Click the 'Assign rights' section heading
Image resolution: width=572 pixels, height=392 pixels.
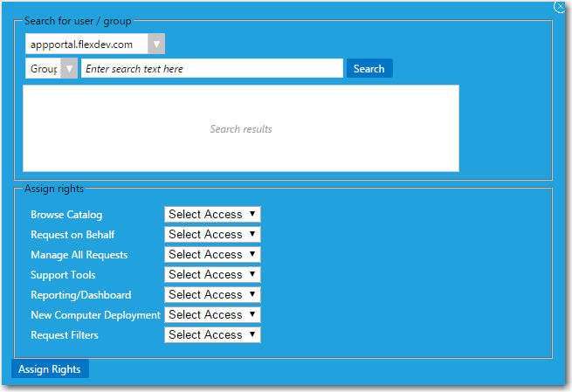pyautogui.click(x=54, y=188)
